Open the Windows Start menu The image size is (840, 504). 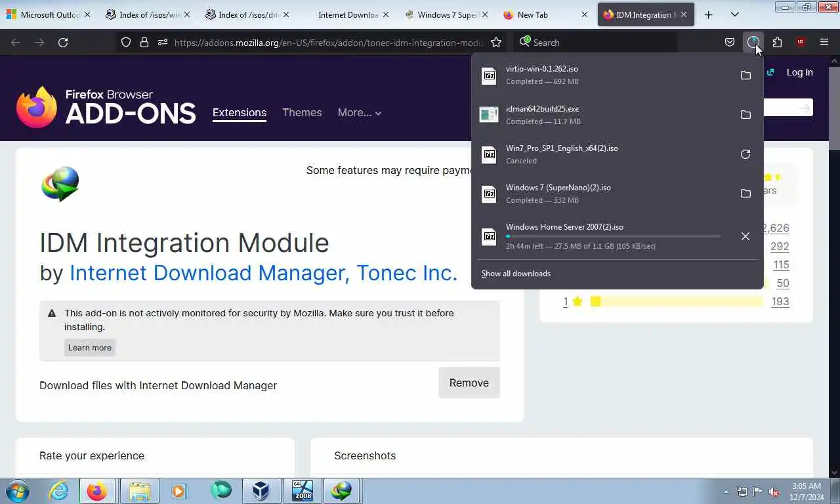[x=17, y=491]
